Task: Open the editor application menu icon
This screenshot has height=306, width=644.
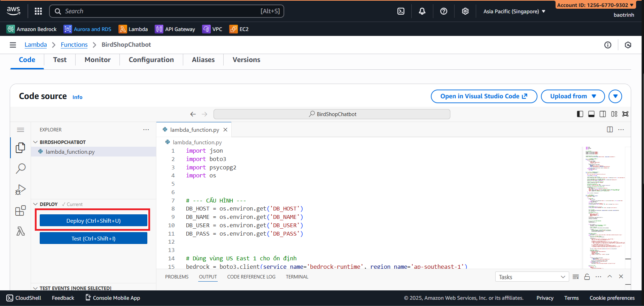Action: [21, 130]
